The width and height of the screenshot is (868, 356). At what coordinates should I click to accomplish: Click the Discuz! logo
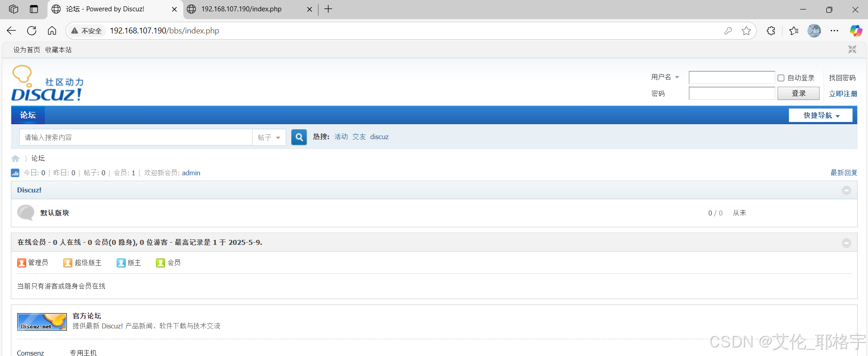pyautogui.click(x=47, y=83)
